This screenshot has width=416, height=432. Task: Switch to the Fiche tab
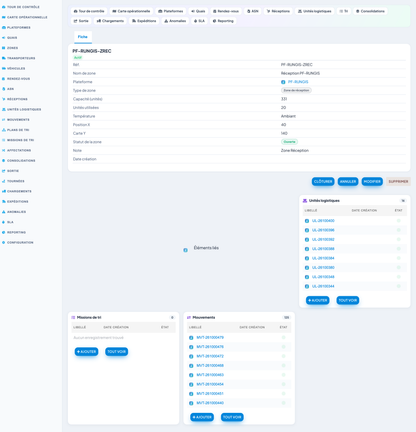(x=83, y=37)
